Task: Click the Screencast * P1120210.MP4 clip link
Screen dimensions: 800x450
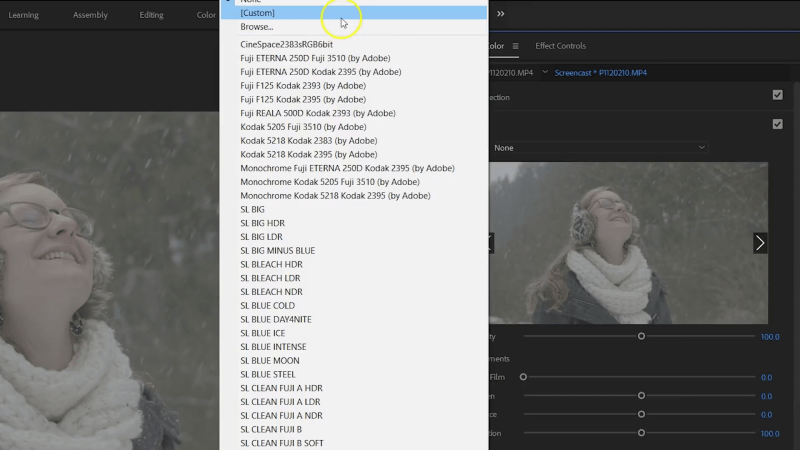Action: (601, 73)
